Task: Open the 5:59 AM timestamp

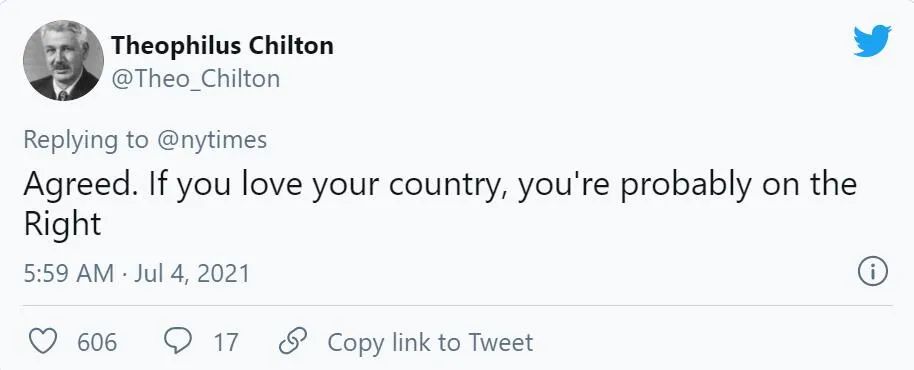Action: point(69,273)
